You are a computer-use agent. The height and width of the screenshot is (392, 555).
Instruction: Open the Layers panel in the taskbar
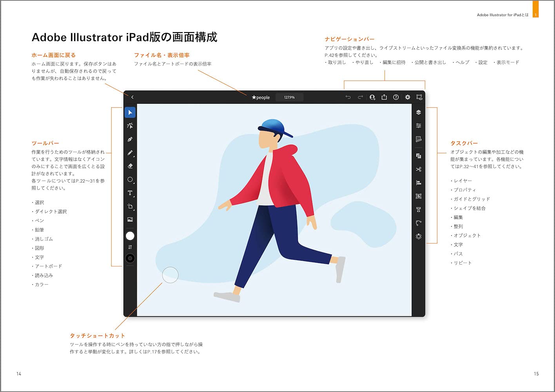pyautogui.click(x=418, y=112)
